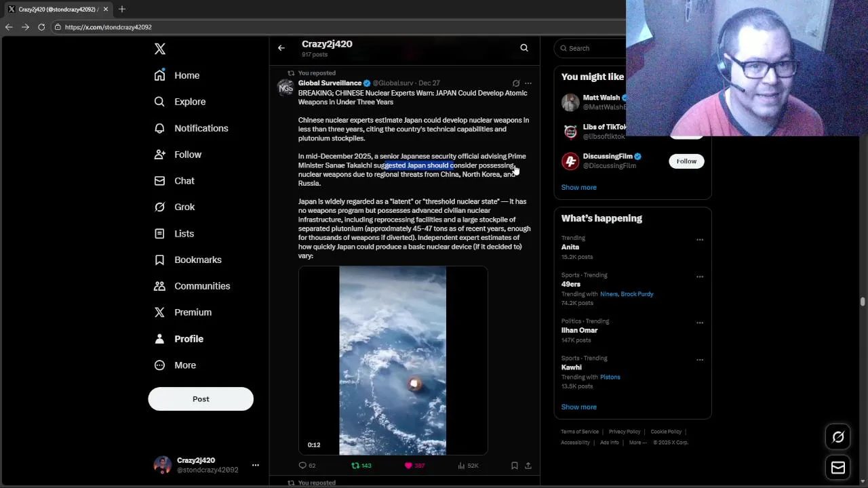868x488 pixels.
Task: Expand the footer More menu
Action: point(637,443)
